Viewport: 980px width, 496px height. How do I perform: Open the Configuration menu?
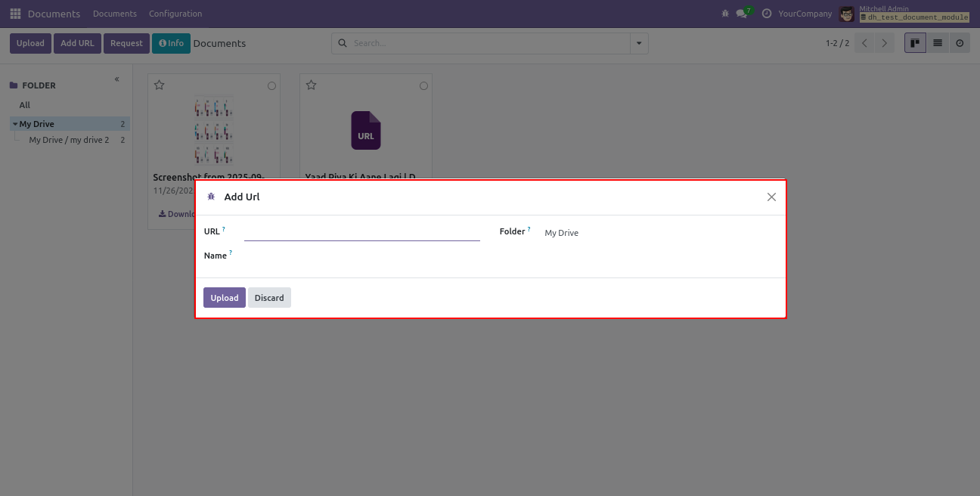[175, 14]
